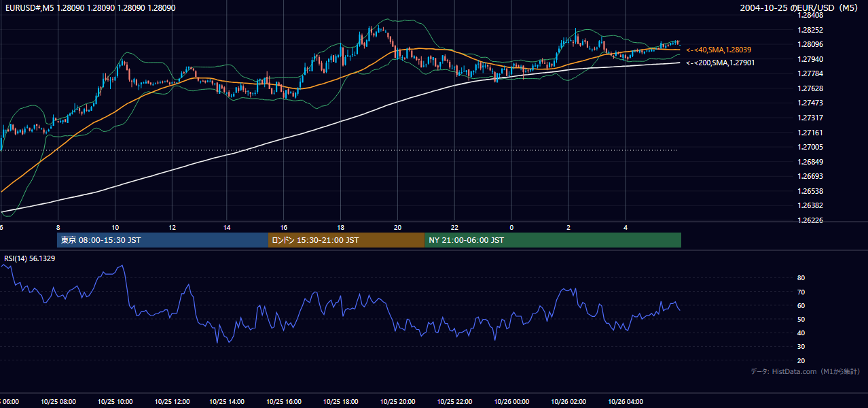
Task: Click the 10/25 22:00 date label
Action: point(454,401)
